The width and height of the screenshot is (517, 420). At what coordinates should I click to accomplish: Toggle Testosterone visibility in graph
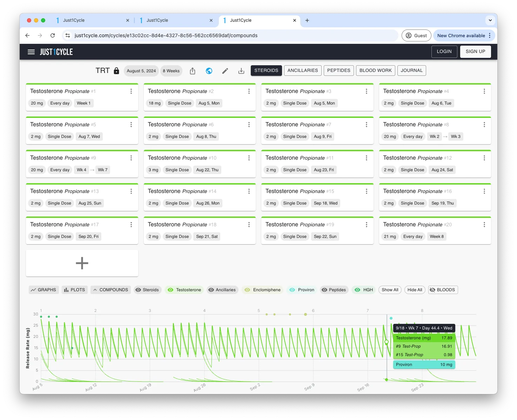(184, 290)
